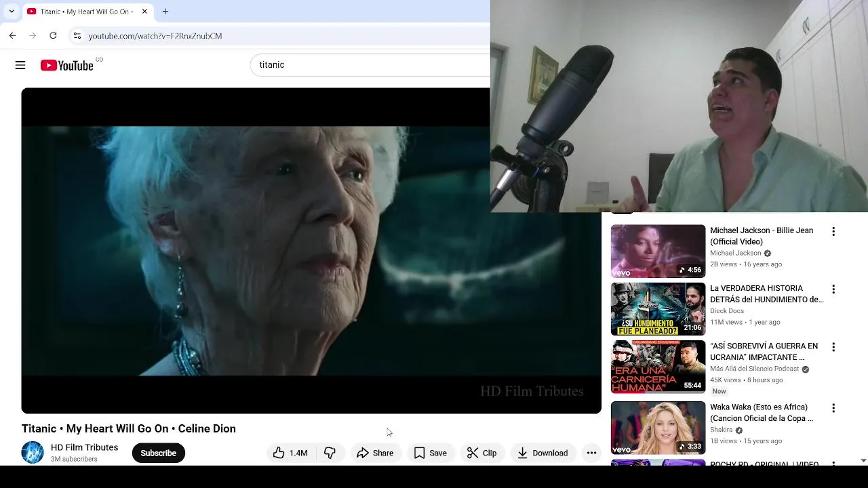Go to YouTube home via logo
Viewport: 868px width, 488px height.
click(66, 65)
